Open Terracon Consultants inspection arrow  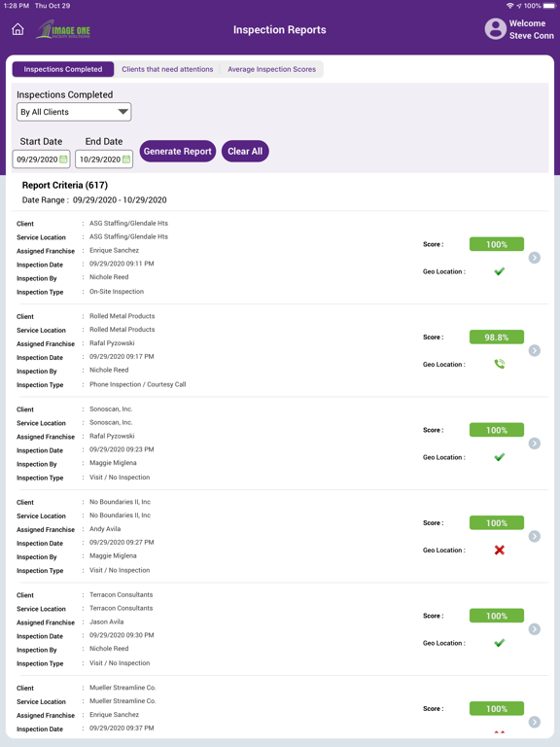(535, 629)
